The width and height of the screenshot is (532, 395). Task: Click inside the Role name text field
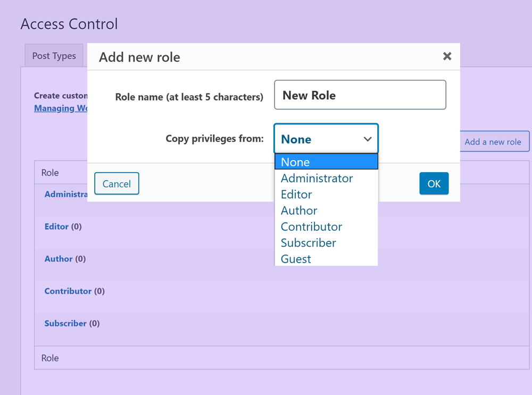pyautogui.click(x=360, y=95)
